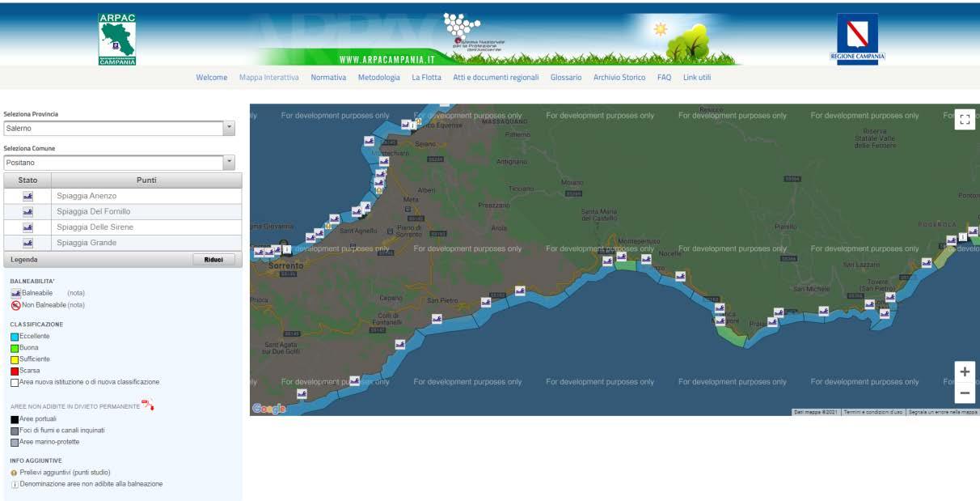Click the Balneabile legend swimmer icon
The image size is (980, 501).
click(15, 293)
